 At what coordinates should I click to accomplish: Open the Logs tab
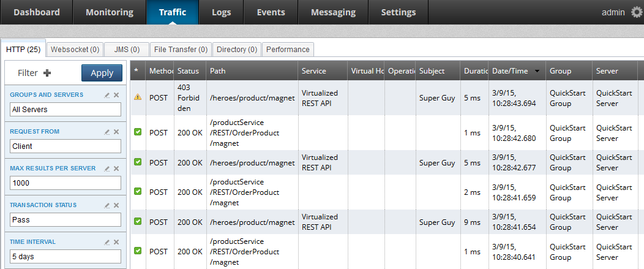[222, 12]
